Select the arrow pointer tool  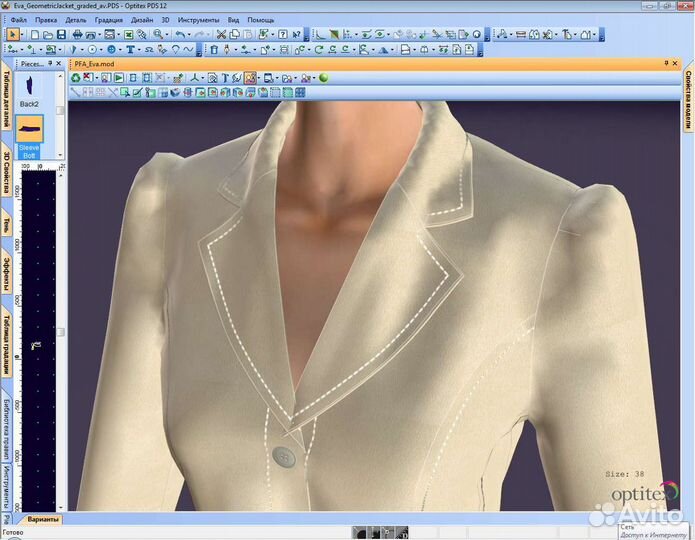pos(13,34)
